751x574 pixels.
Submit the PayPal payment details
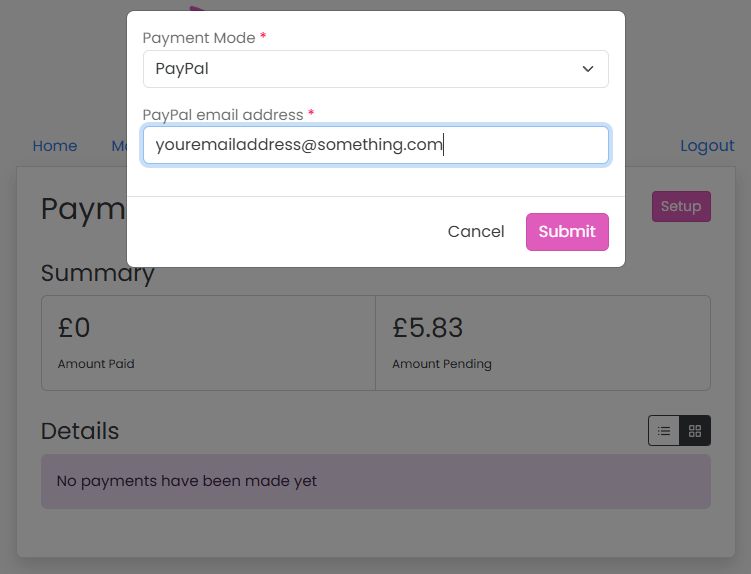click(567, 232)
